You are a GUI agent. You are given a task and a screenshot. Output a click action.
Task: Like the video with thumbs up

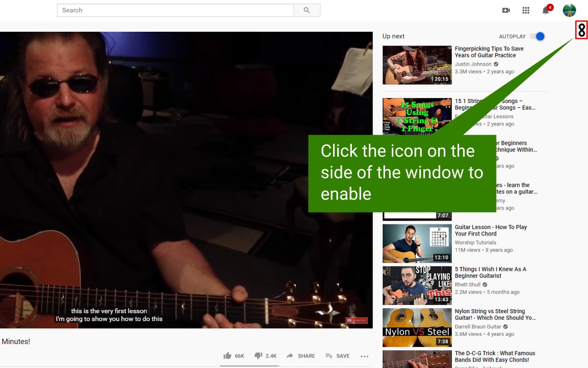(234, 356)
